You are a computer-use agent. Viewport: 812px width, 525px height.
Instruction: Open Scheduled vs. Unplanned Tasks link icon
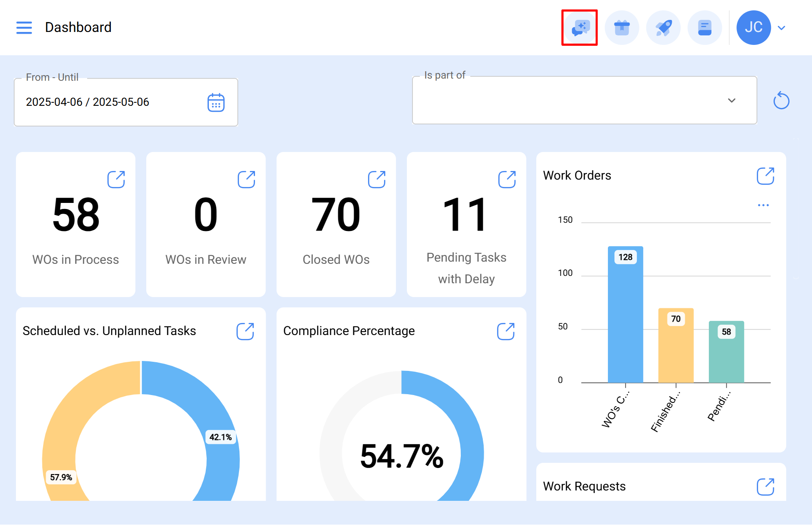245,331
